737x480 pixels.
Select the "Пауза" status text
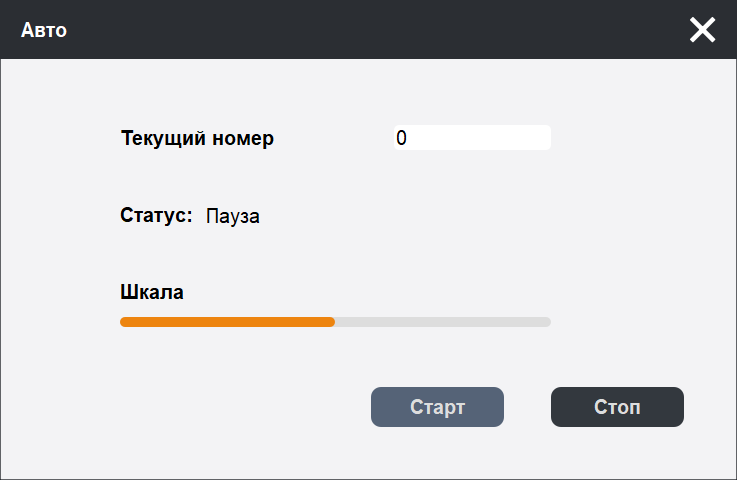coord(233,216)
